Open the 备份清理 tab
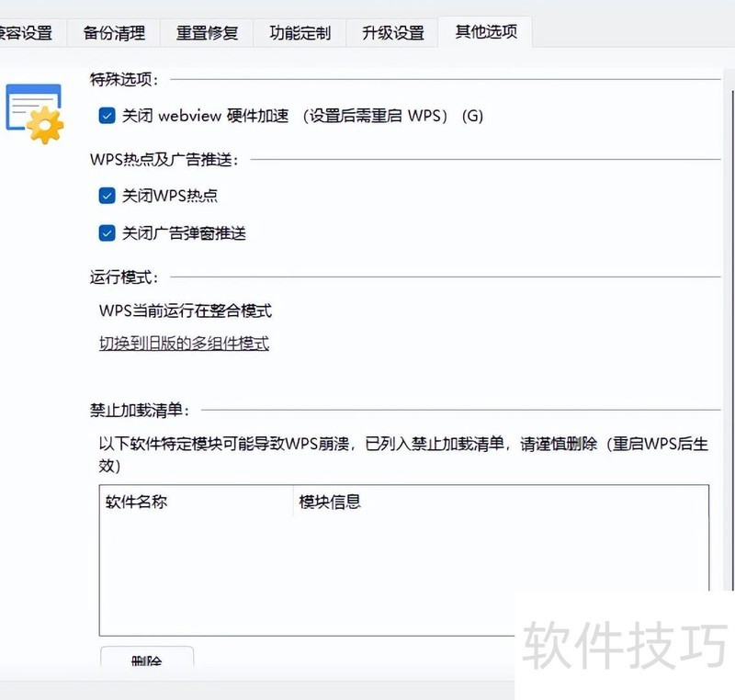This screenshot has width=735, height=700. coord(114,33)
